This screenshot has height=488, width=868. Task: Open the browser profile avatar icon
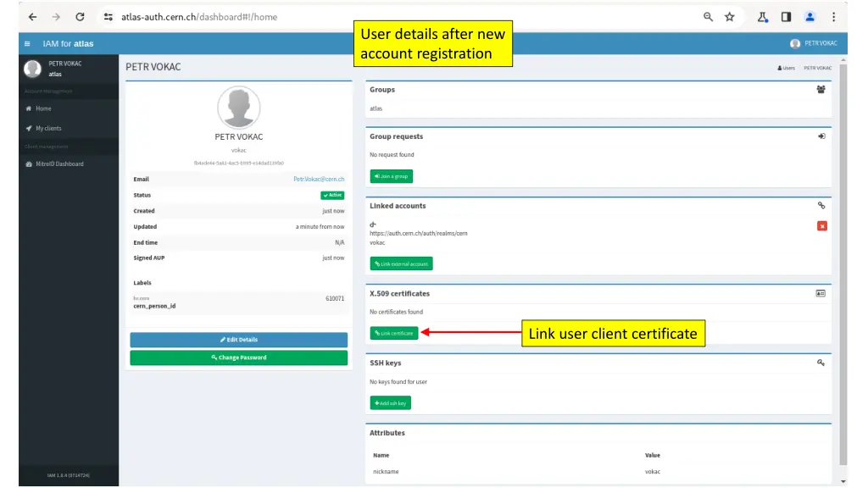(x=810, y=17)
